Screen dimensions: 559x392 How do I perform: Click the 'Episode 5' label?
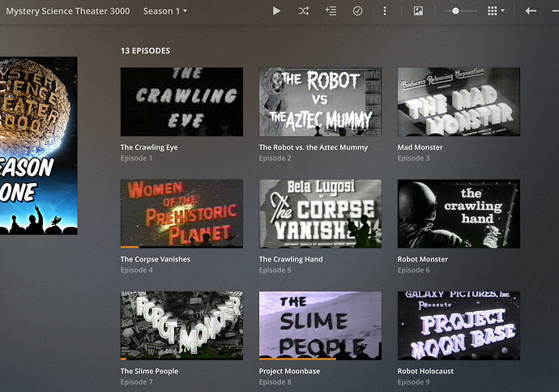[x=275, y=271]
